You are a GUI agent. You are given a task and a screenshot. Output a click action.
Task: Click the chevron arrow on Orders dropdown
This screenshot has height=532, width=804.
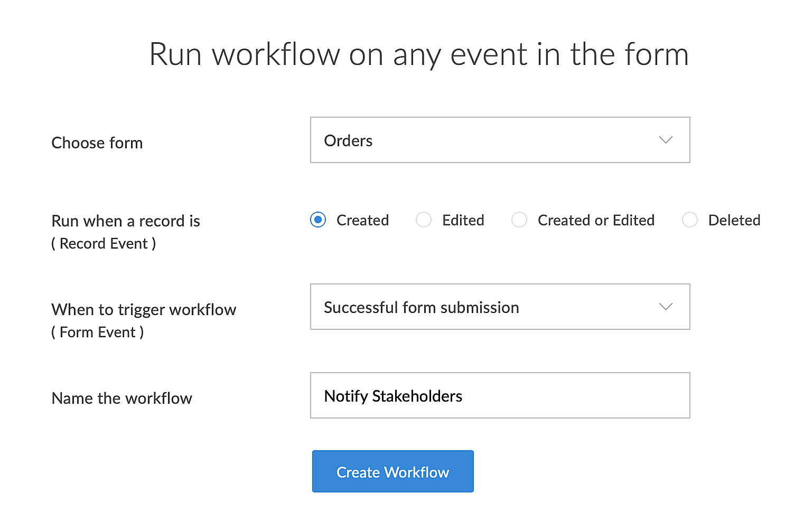tap(666, 140)
